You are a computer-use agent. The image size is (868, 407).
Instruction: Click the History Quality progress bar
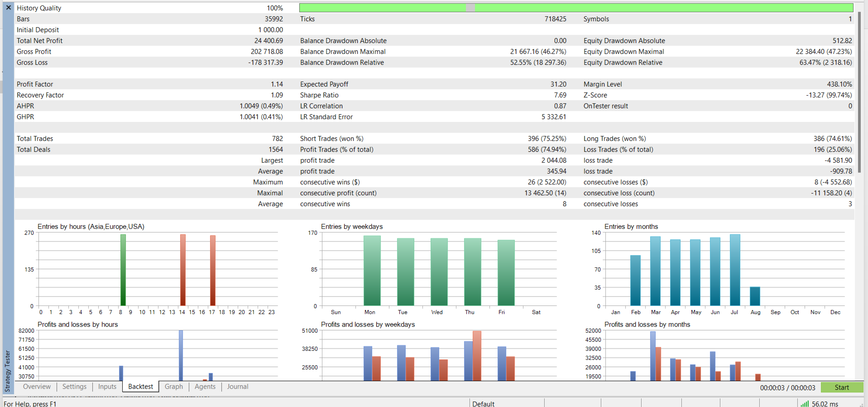[576, 7]
